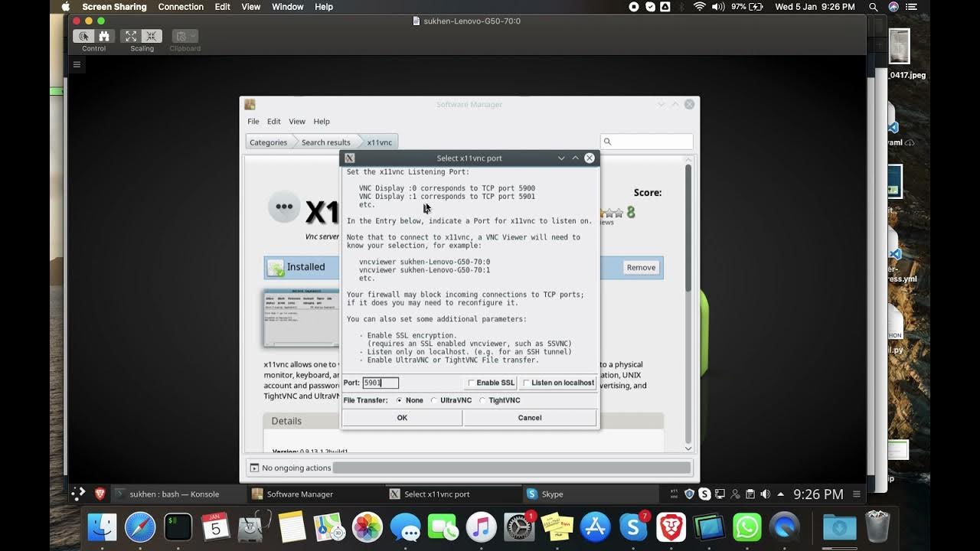Viewport: 980px width, 551px height.
Task: Open Connection menu in macOS menu bar
Action: pos(181,7)
